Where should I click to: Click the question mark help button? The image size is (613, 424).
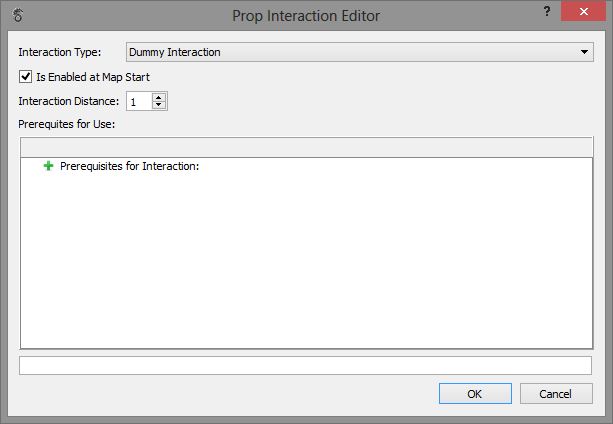(x=547, y=11)
